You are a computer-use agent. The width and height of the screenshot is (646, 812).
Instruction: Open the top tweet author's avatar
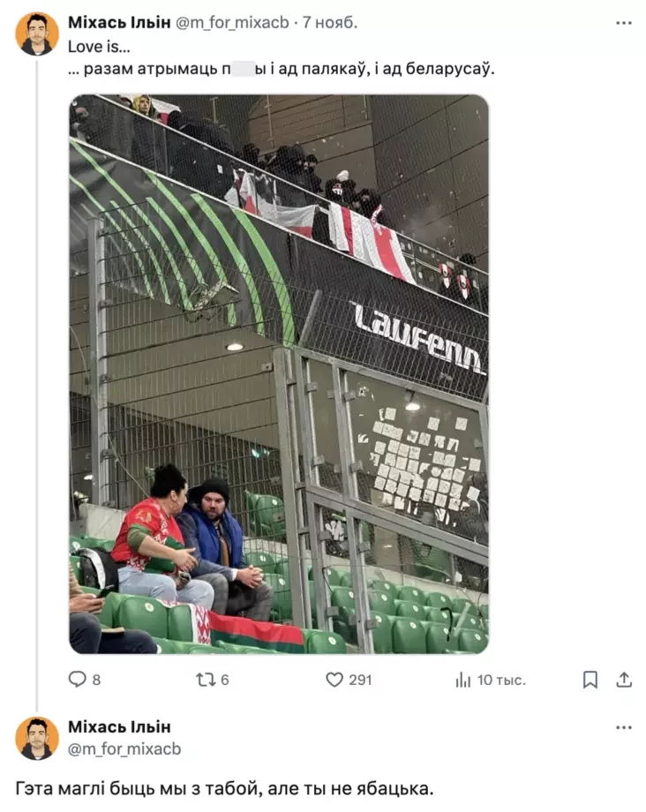tap(37, 34)
